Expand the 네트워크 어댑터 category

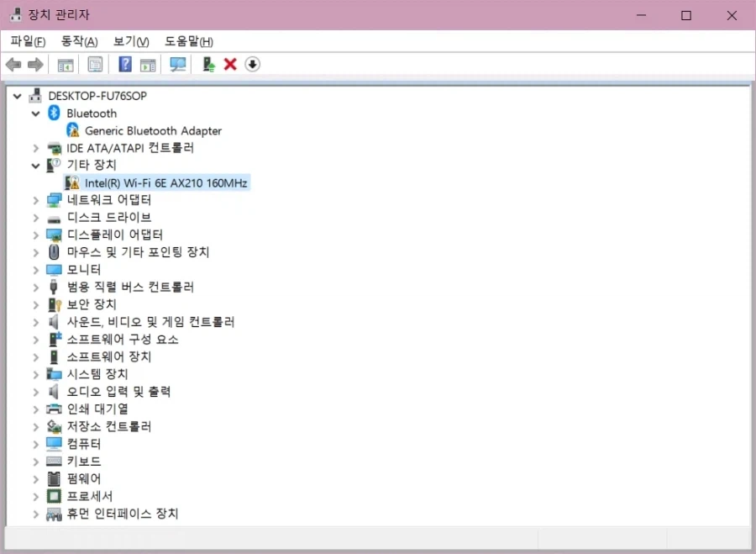(x=34, y=199)
